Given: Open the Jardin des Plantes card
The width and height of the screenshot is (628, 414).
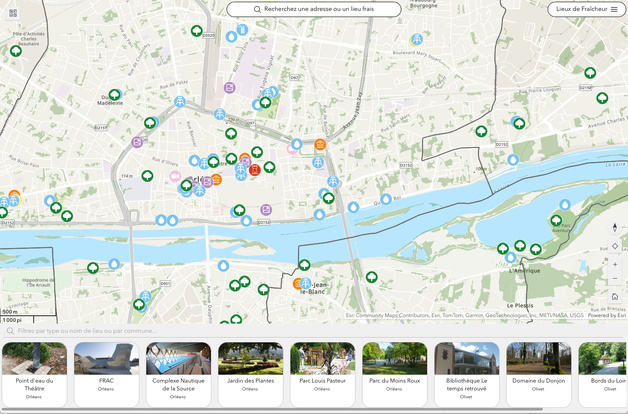Looking at the screenshot, I should point(250,374).
